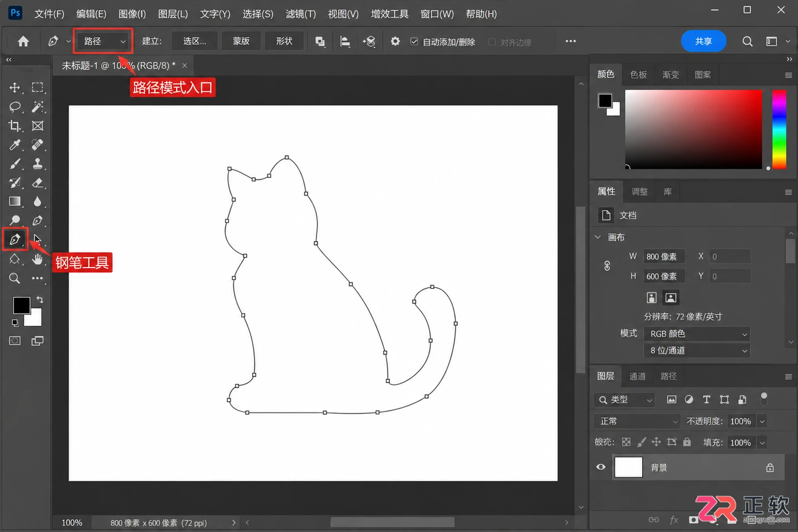The height and width of the screenshot is (532, 798).
Task: Open the gear settings in options bar
Action: click(x=395, y=41)
